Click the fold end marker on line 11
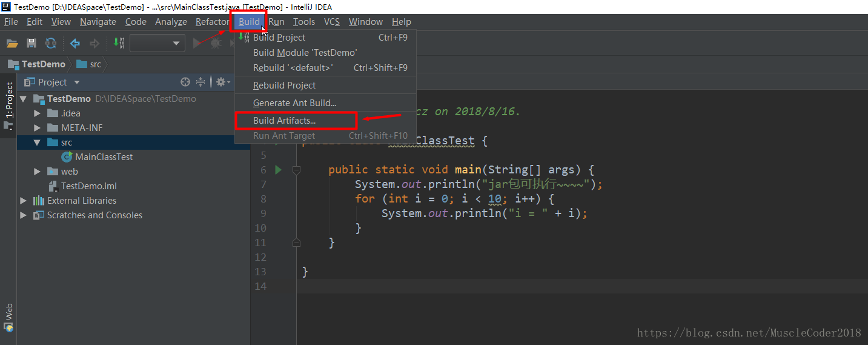 pyautogui.click(x=296, y=243)
